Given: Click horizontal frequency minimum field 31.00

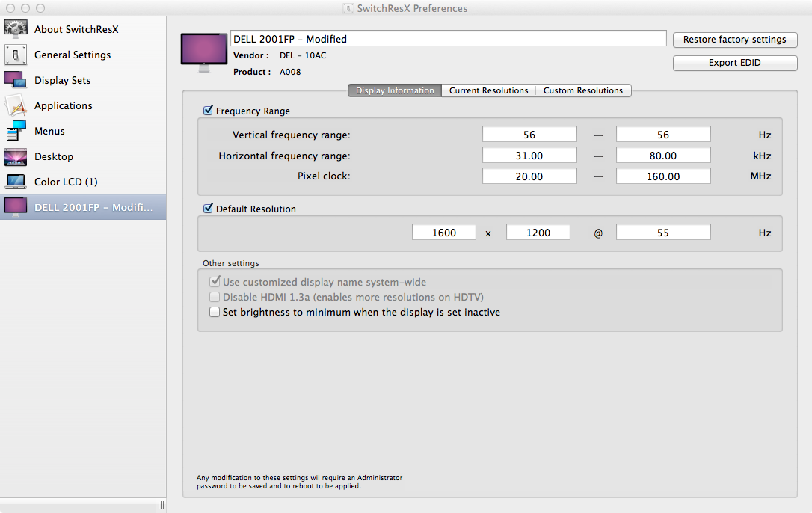Looking at the screenshot, I should click(x=529, y=155).
